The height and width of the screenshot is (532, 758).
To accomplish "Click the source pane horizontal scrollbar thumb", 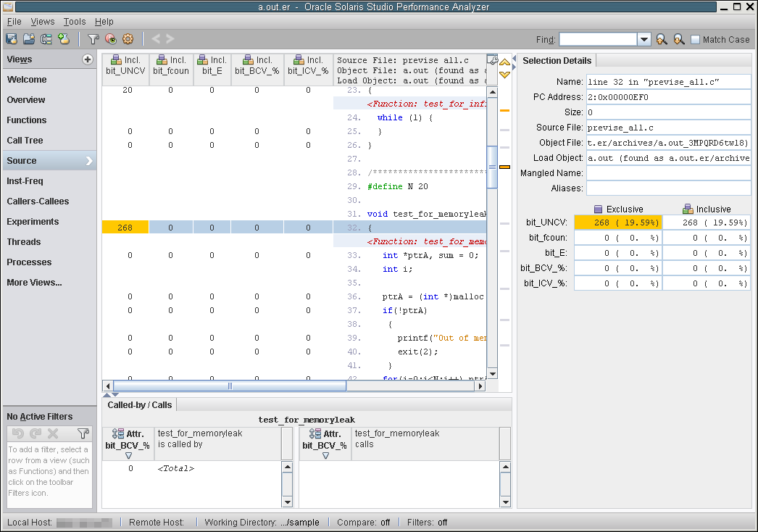I will point(230,386).
